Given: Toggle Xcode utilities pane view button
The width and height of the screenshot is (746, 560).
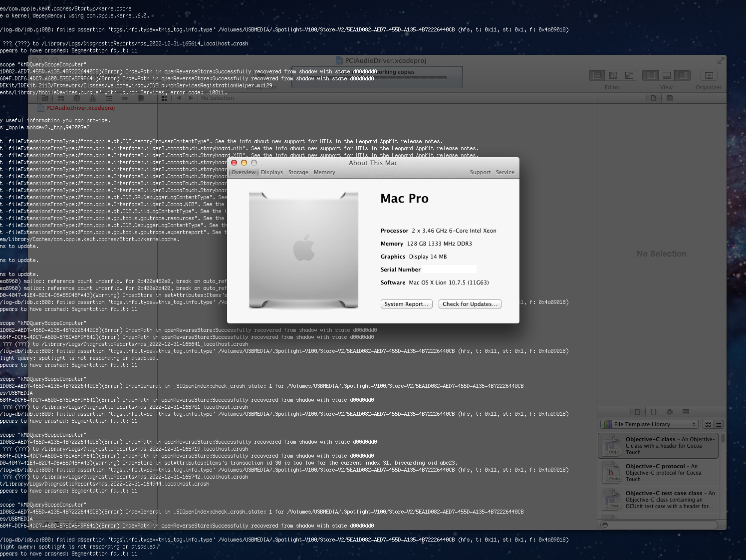Looking at the screenshot, I should (x=683, y=75).
